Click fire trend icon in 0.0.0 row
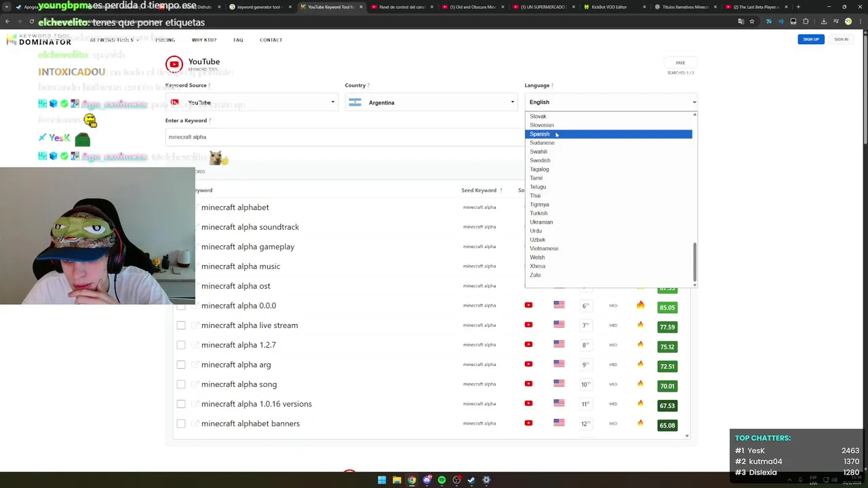Viewport: 868px width, 488px height. pyautogui.click(x=640, y=305)
